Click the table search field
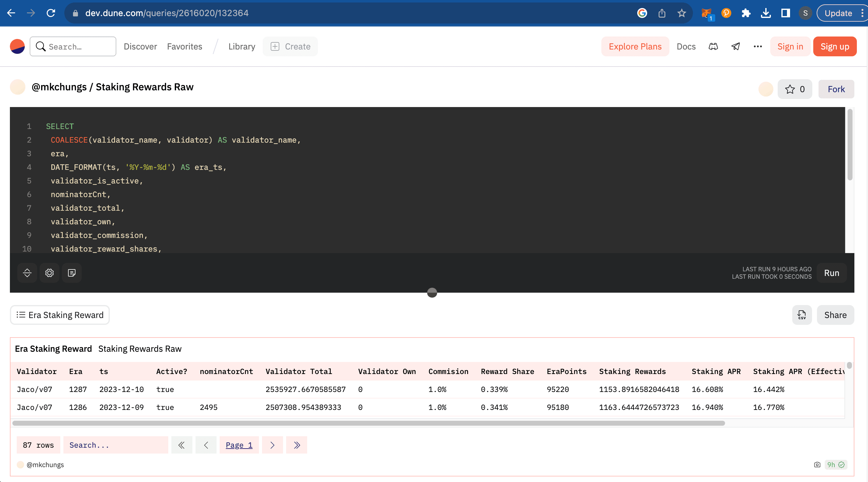The width and height of the screenshot is (868, 482). tap(116, 445)
